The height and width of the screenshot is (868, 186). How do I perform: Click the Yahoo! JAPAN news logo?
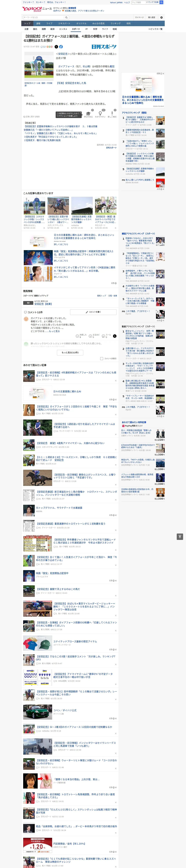click(37, 9)
